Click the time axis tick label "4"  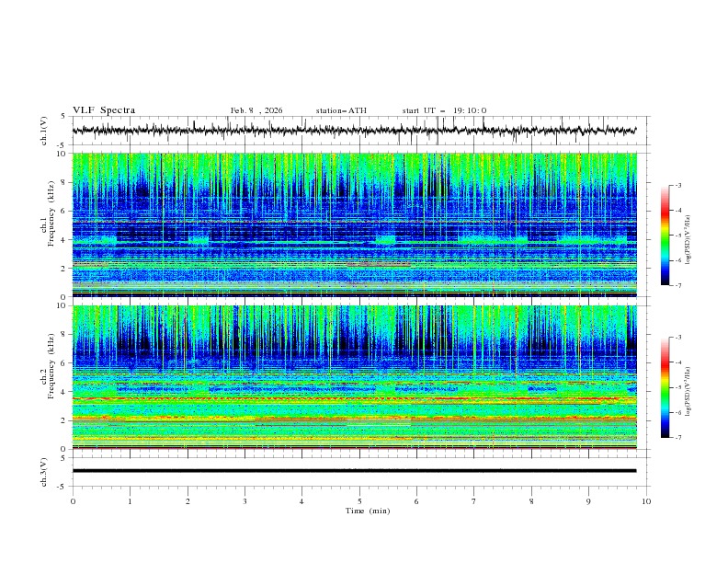pyautogui.click(x=302, y=501)
